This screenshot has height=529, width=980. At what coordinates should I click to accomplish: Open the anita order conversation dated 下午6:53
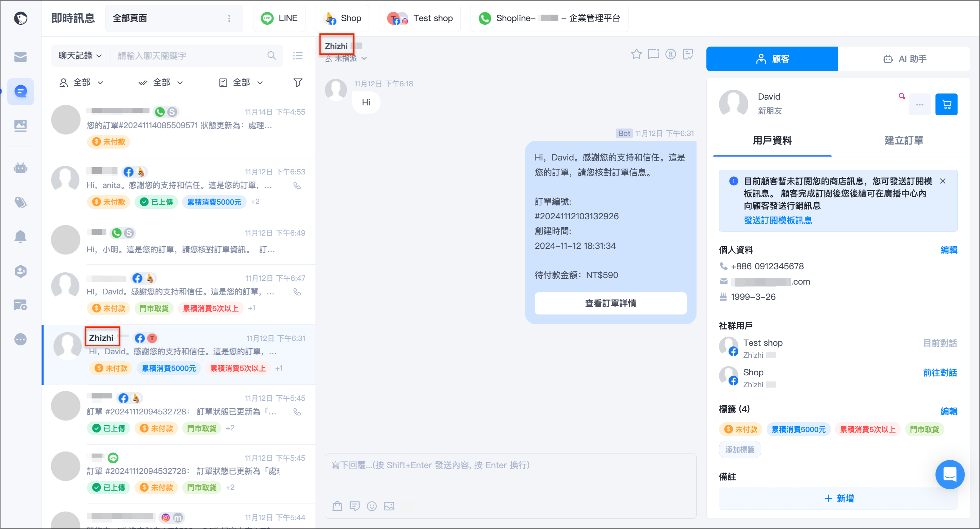click(179, 188)
